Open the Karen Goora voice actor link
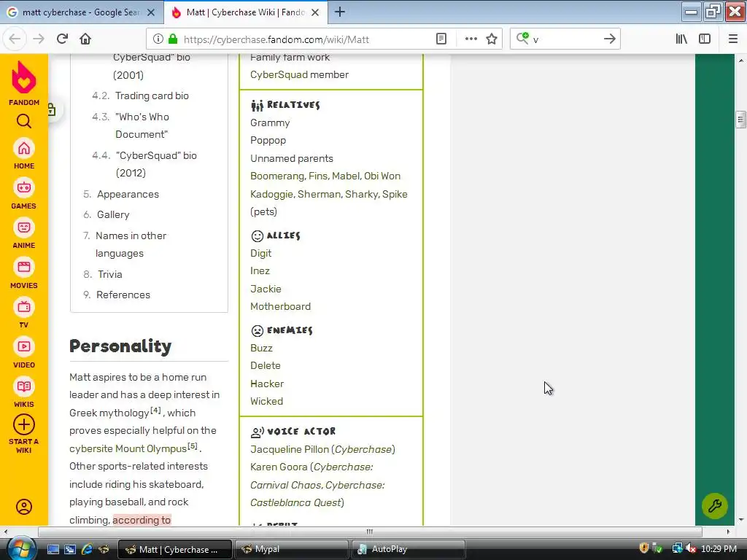 click(279, 467)
